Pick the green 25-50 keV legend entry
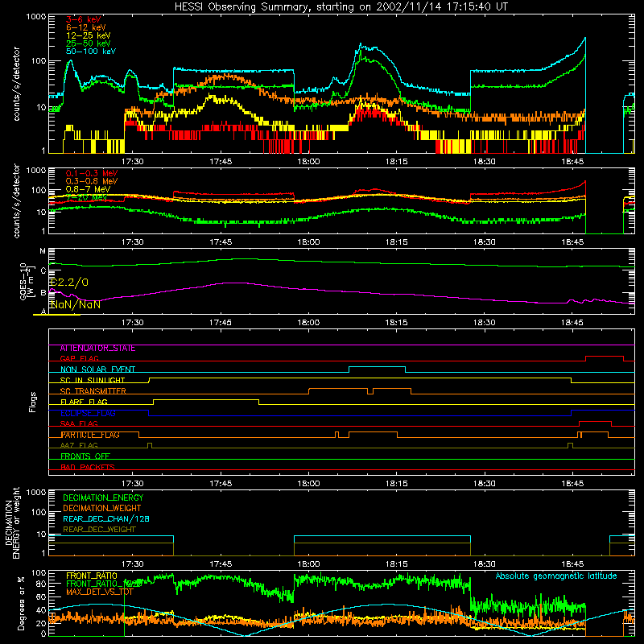This screenshot has width=644, height=644. (89, 43)
